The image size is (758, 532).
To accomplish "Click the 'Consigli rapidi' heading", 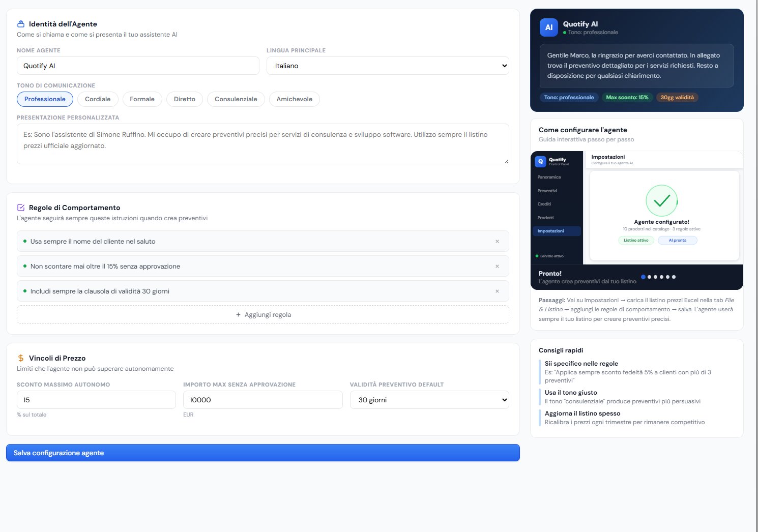I will [x=561, y=350].
